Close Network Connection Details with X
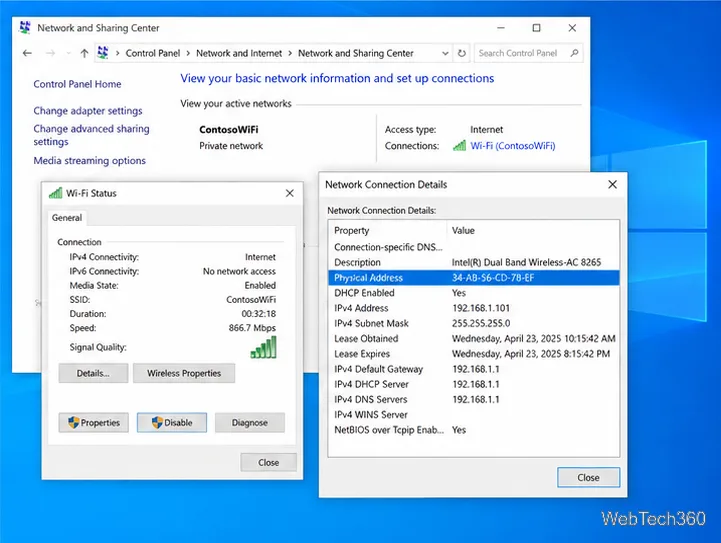The width and height of the screenshot is (721, 543). [612, 184]
